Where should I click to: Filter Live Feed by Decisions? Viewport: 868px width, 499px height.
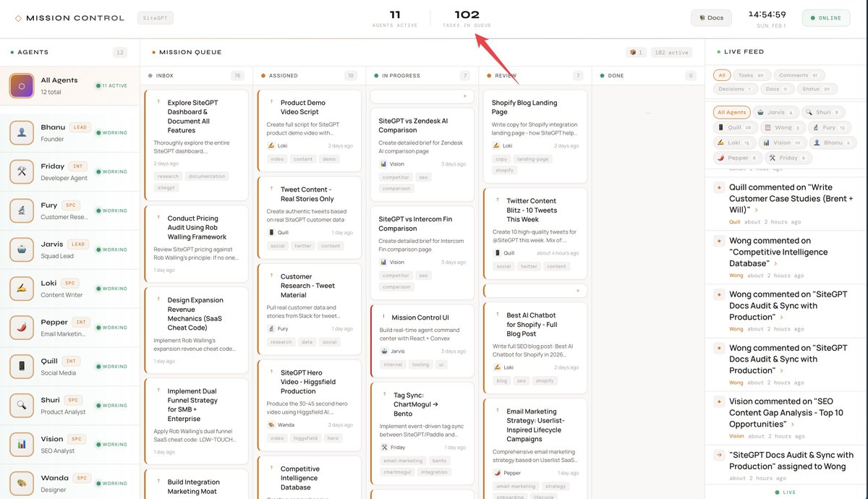click(x=735, y=89)
